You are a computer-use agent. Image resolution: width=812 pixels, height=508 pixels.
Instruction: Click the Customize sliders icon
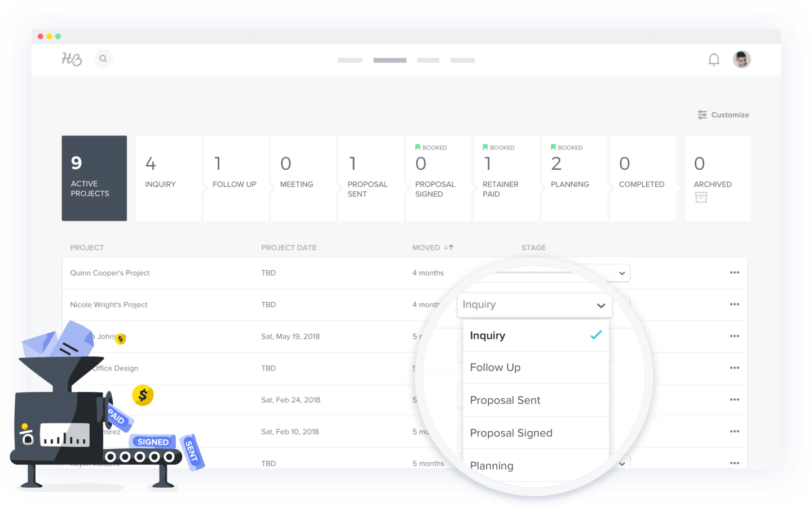pos(702,114)
